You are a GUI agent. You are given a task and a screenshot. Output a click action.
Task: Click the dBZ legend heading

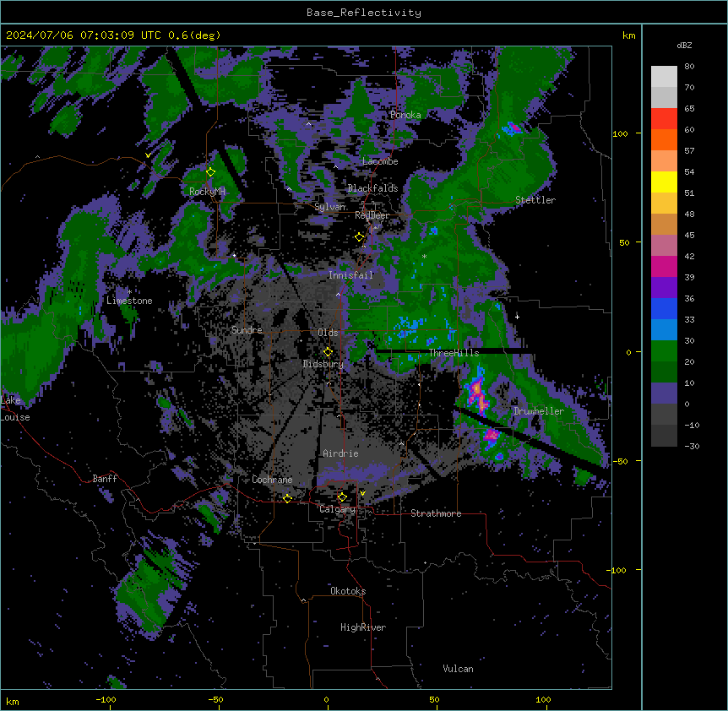pyautogui.click(x=684, y=45)
